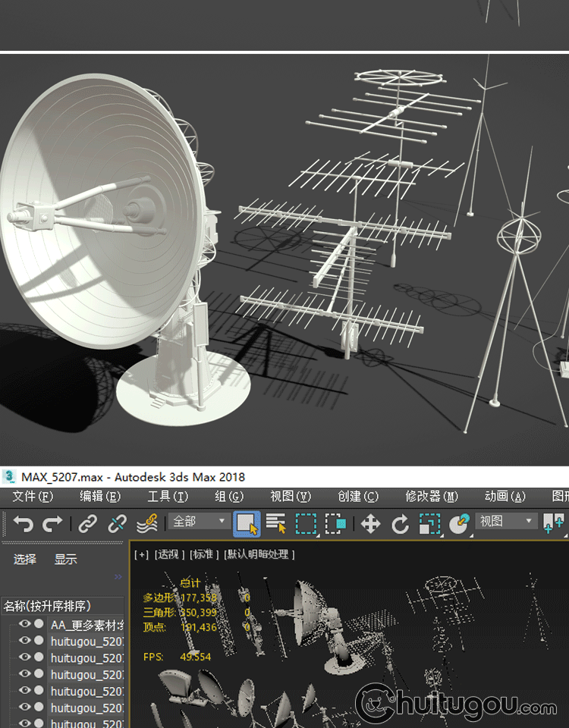Click the Redo arrow icon
Image resolution: width=569 pixels, height=728 pixels.
point(52,524)
